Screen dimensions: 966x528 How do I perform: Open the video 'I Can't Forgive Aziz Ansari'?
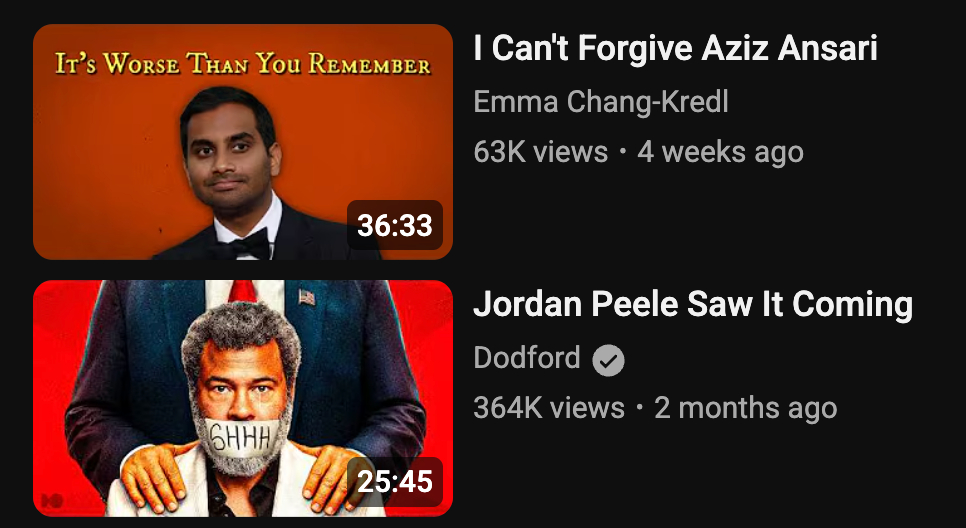click(x=675, y=48)
